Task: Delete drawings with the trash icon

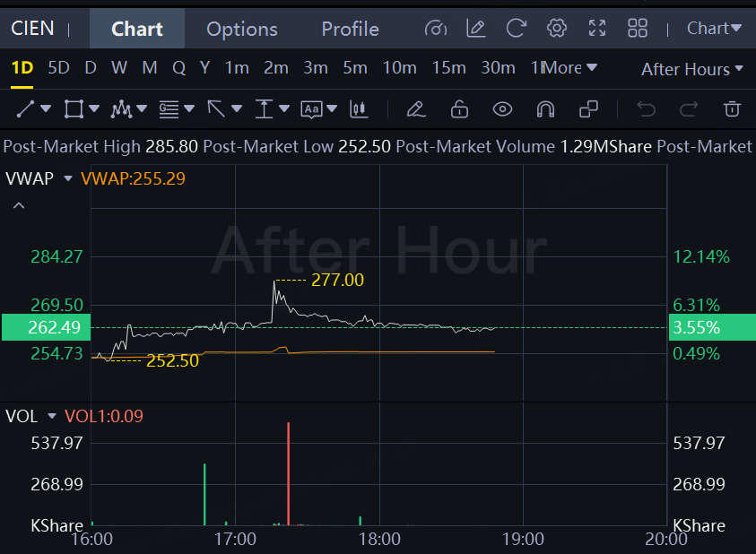Action: tap(732, 109)
